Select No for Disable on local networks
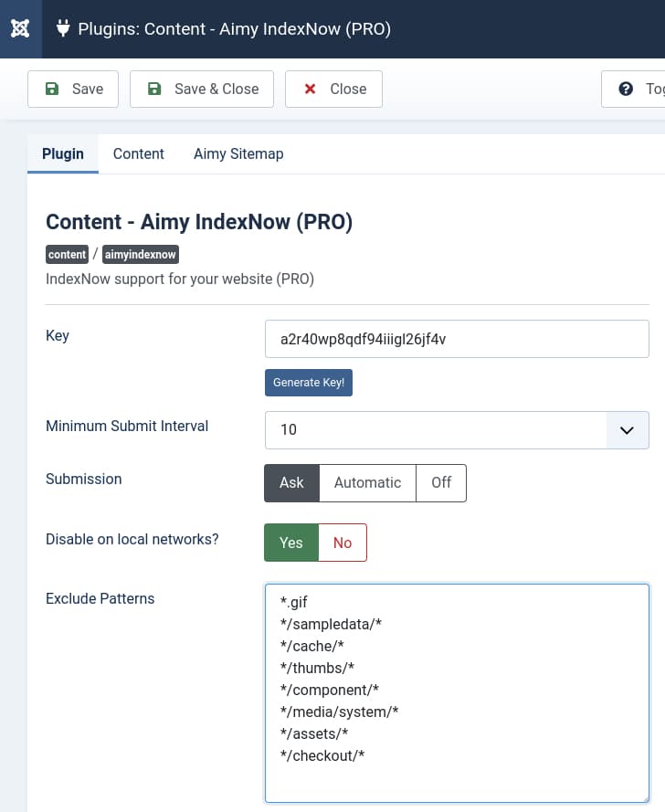 (x=343, y=543)
